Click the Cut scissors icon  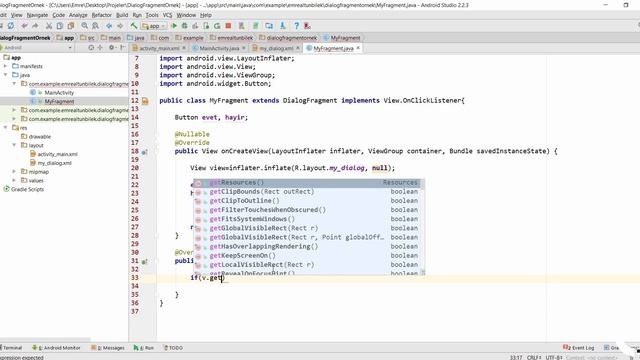(49, 26)
